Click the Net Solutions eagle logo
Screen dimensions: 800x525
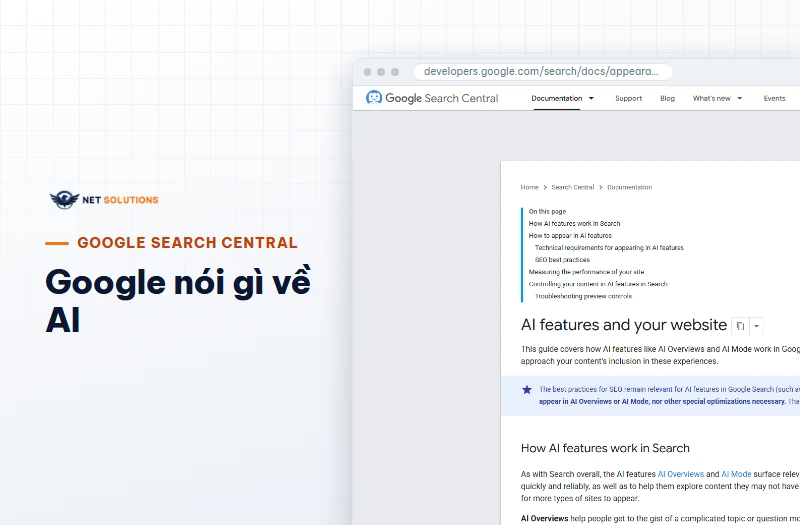click(x=64, y=199)
